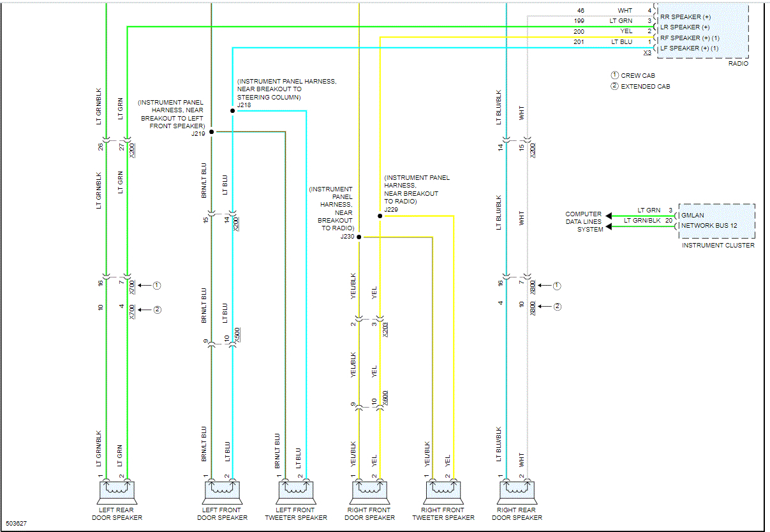Click the X3 connector label near radio

pos(648,53)
